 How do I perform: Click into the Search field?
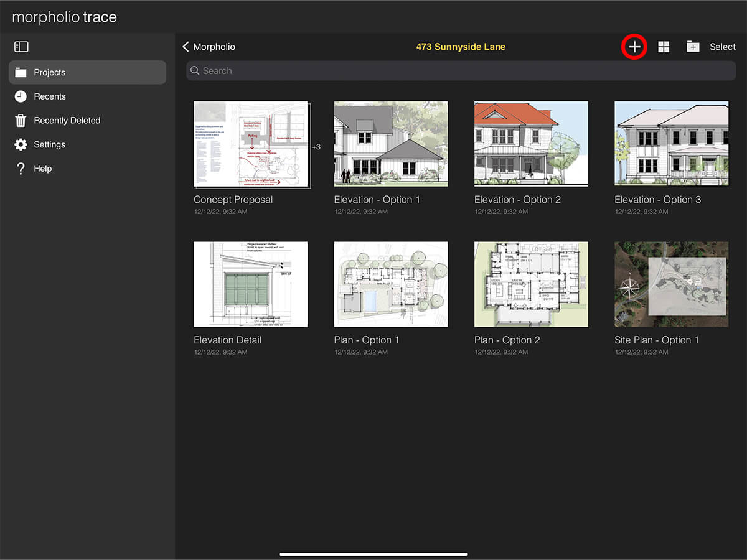[x=461, y=71]
